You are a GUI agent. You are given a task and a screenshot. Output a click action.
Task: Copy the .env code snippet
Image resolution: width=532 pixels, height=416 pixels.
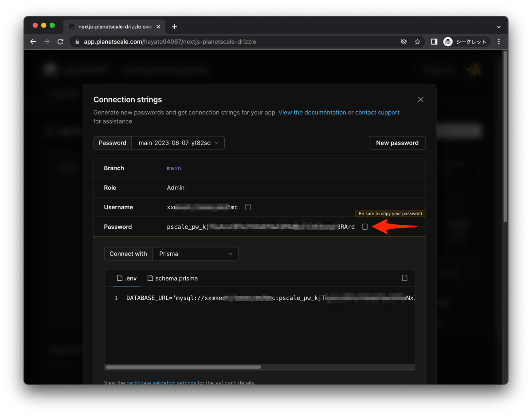click(x=404, y=278)
